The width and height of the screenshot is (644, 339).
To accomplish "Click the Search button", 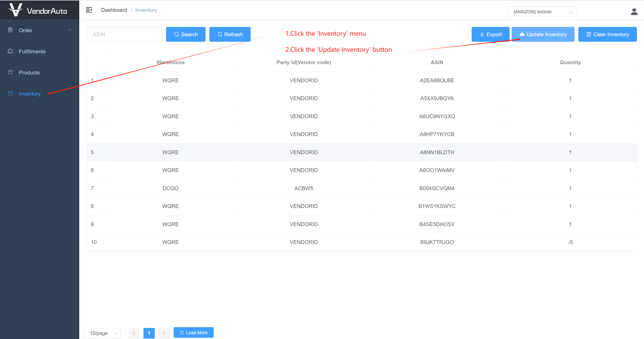I will [186, 34].
